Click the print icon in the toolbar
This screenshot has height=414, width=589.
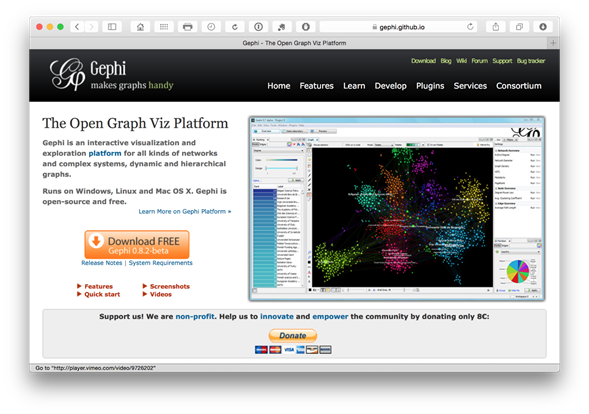187,27
